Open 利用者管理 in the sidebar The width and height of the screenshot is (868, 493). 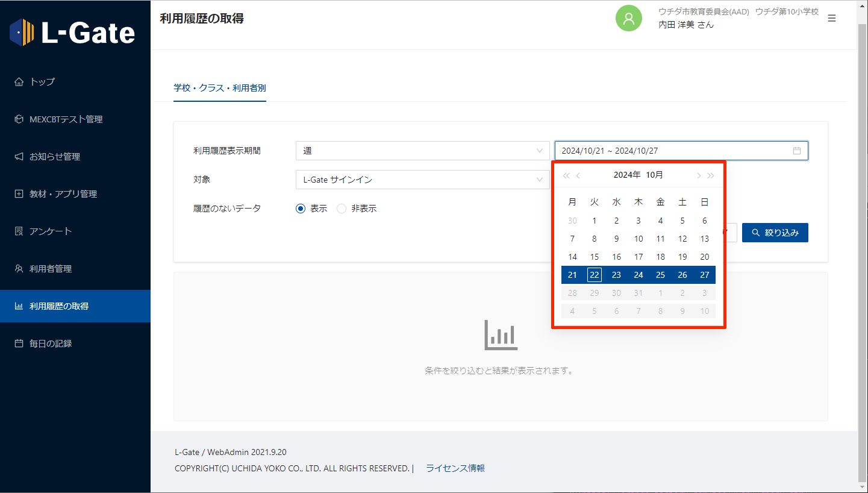[x=51, y=269]
